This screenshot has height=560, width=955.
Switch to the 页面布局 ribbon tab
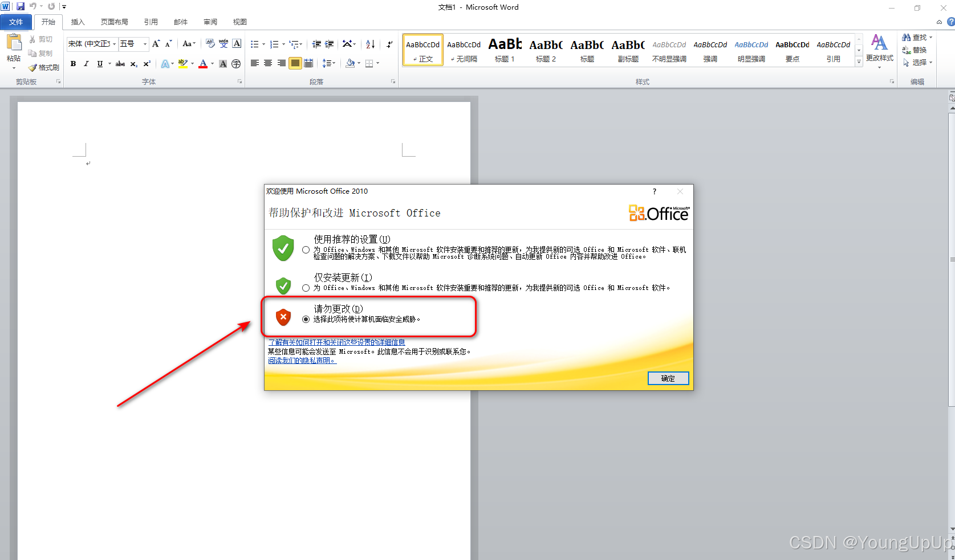click(x=114, y=22)
